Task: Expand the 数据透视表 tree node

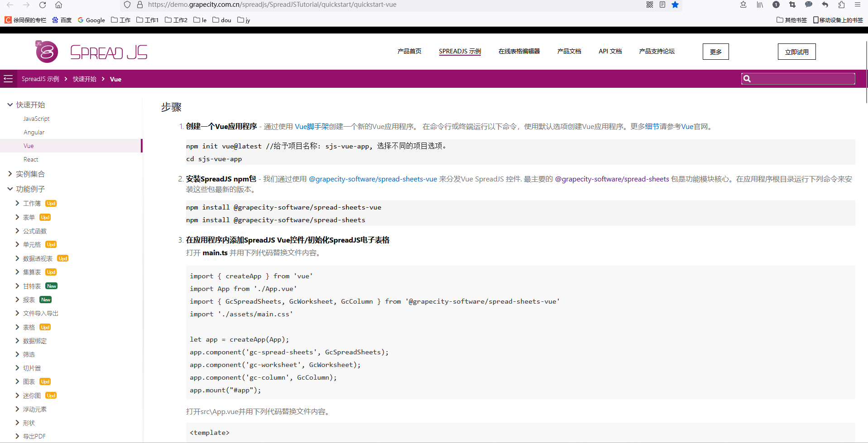Action: [x=17, y=258]
